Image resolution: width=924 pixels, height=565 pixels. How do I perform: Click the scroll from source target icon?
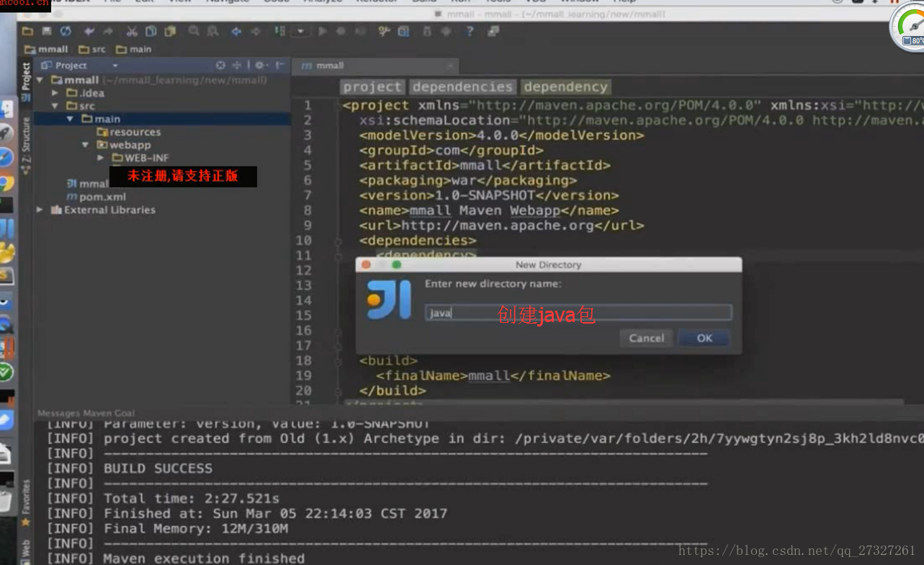(x=221, y=65)
